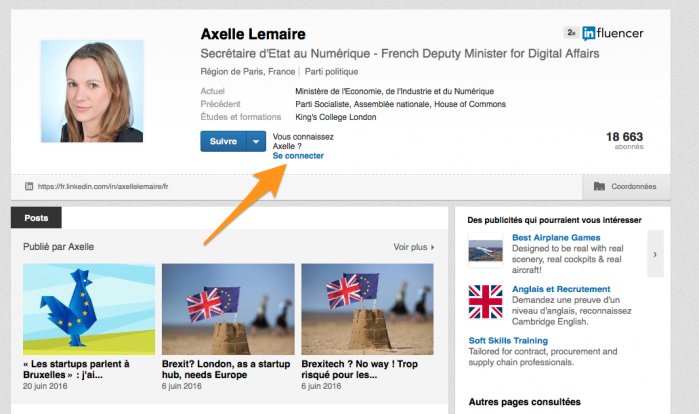Open post thumbnail above 'Brexit? London, as a startup hub'

click(228, 309)
